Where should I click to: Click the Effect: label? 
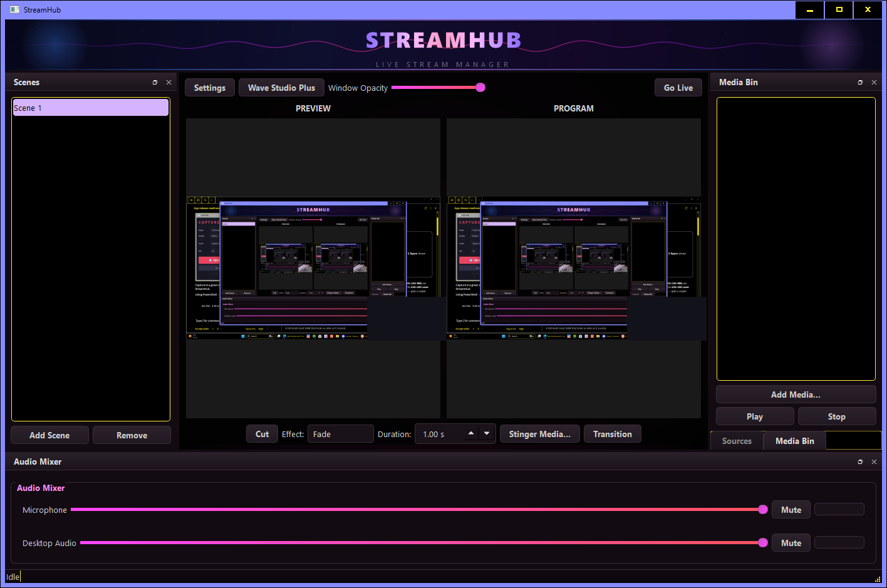pyautogui.click(x=293, y=434)
